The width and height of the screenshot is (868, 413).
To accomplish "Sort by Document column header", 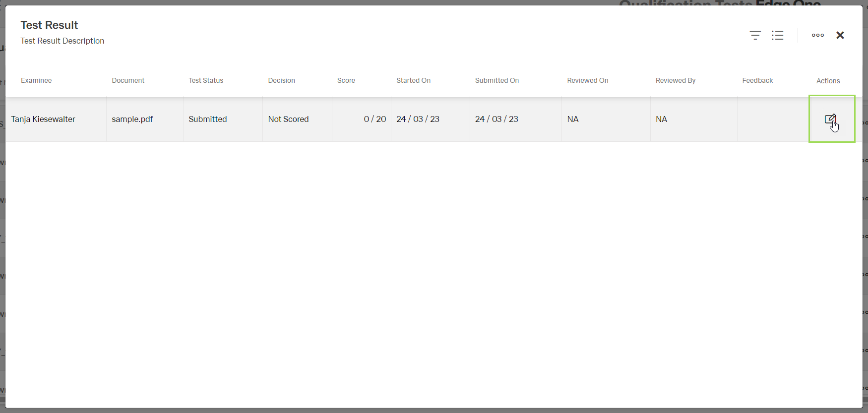I will click(128, 80).
